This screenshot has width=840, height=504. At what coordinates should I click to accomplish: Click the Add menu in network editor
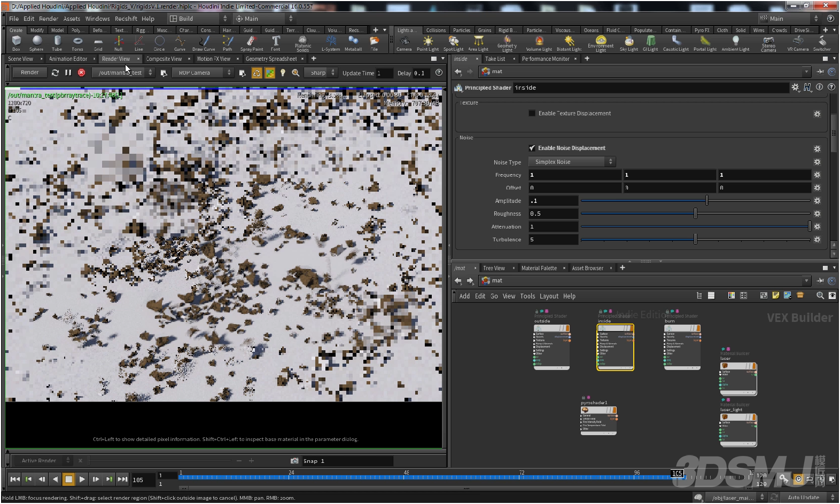(464, 296)
